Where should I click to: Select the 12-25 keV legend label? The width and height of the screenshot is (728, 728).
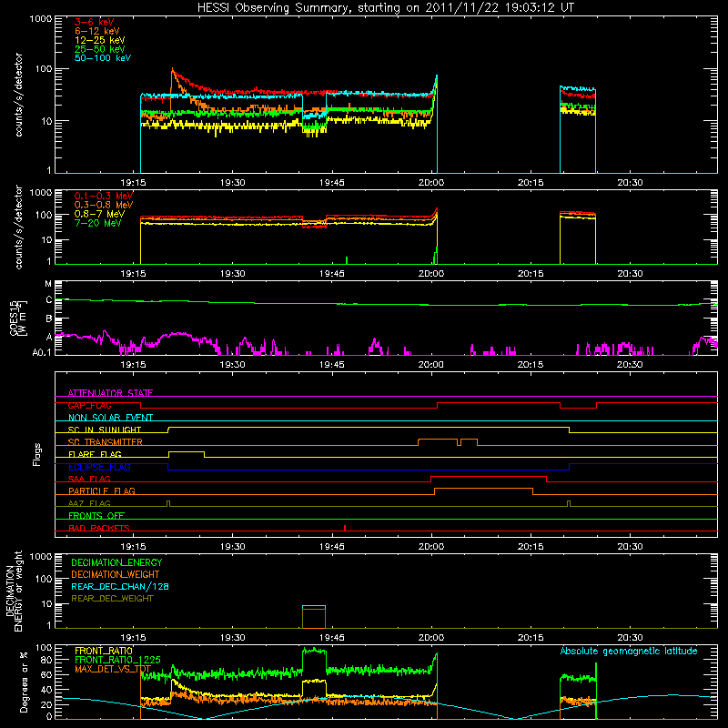pos(99,40)
